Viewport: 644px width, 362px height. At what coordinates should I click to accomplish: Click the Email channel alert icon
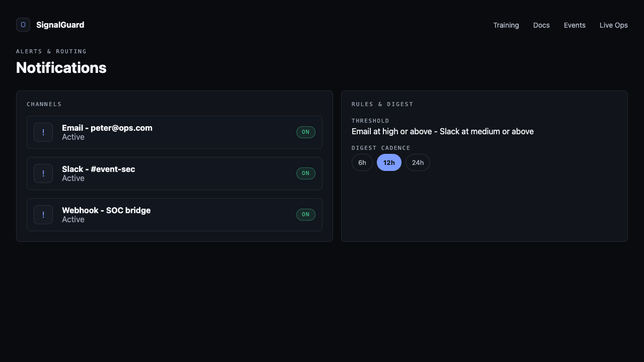43,132
